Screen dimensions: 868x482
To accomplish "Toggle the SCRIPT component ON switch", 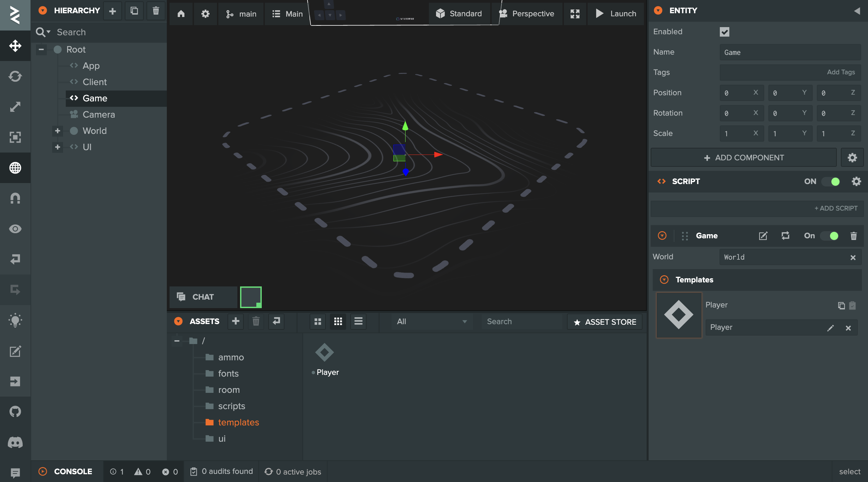I will (831, 182).
